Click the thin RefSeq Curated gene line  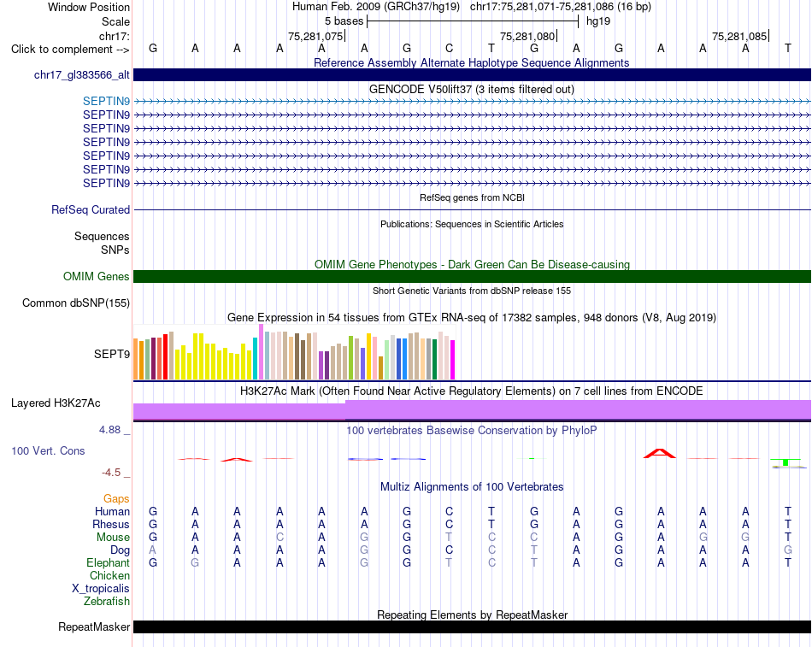pyautogui.click(x=472, y=209)
